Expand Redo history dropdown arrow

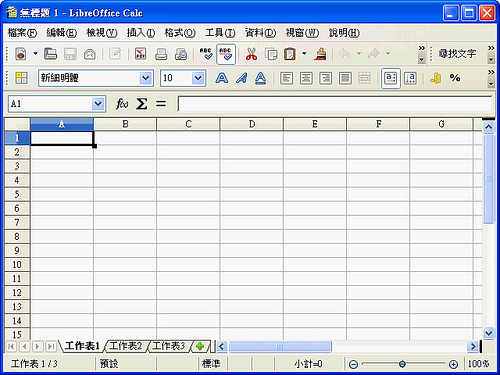pos(388,53)
